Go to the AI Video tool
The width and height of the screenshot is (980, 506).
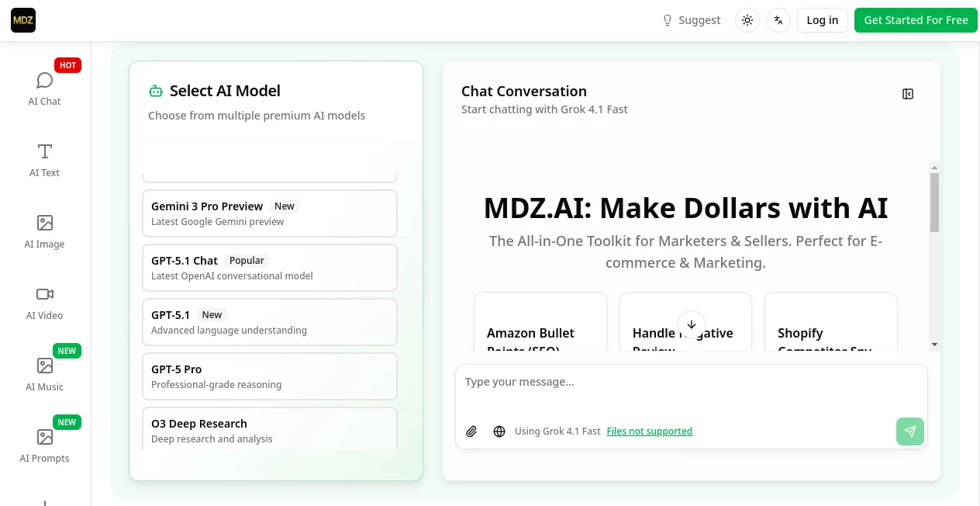point(44,302)
